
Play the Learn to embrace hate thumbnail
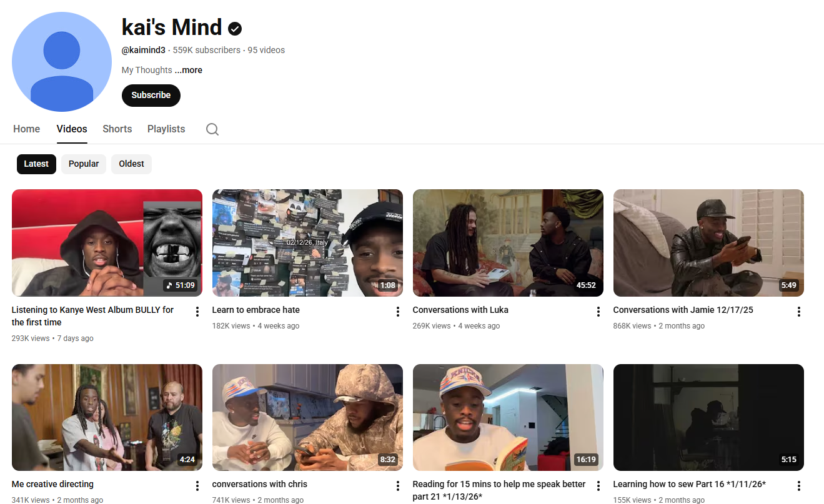307,243
